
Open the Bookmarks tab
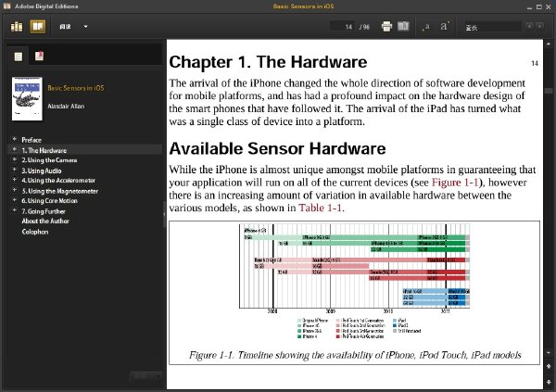(39, 56)
